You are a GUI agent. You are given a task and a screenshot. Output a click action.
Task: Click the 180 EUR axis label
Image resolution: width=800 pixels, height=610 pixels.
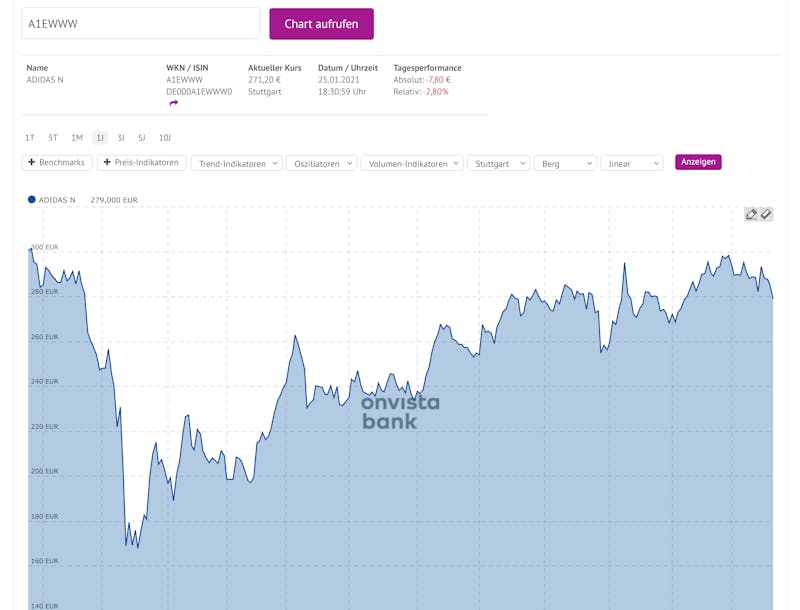(x=45, y=516)
